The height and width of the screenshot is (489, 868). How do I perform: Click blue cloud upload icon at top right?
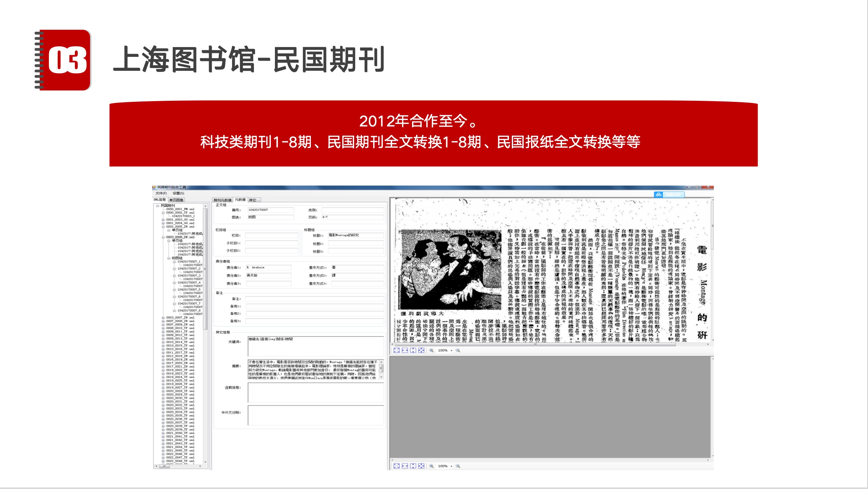tap(658, 195)
